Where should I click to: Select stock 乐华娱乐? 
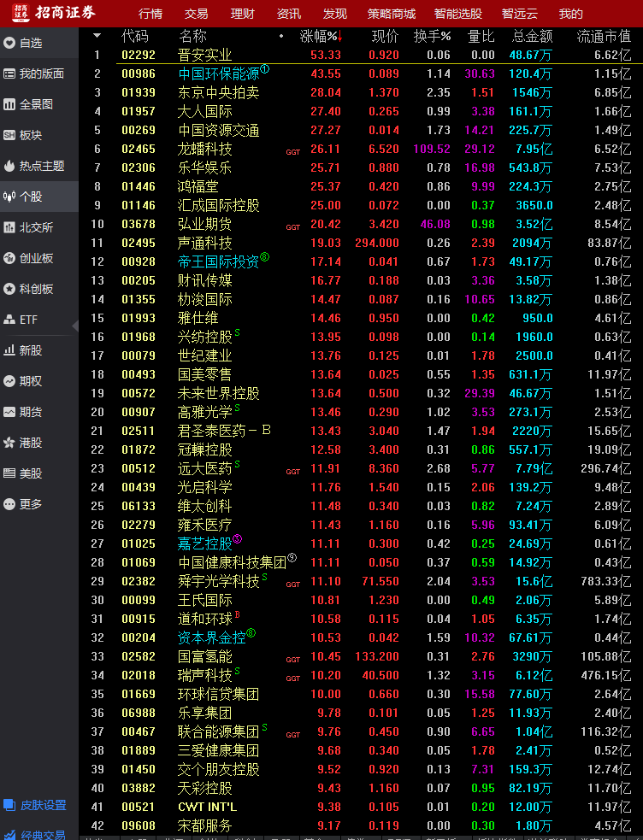pyautogui.click(x=204, y=167)
